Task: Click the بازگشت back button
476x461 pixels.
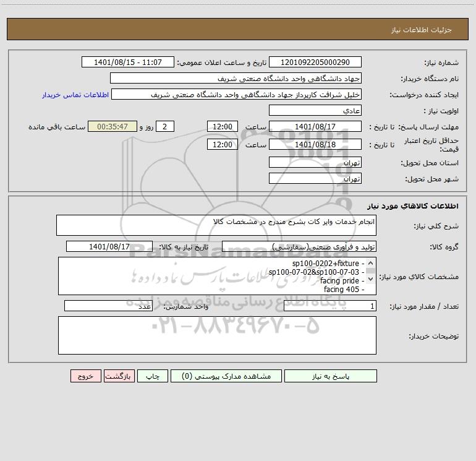Action: click(119, 376)
